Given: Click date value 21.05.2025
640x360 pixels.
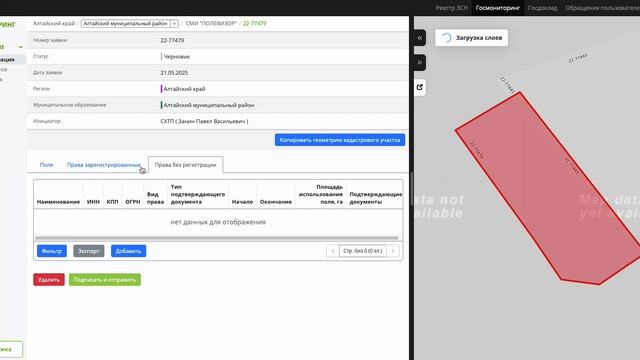Looking at the screenshot, I should pyautogui.click(x=174, y=73).
